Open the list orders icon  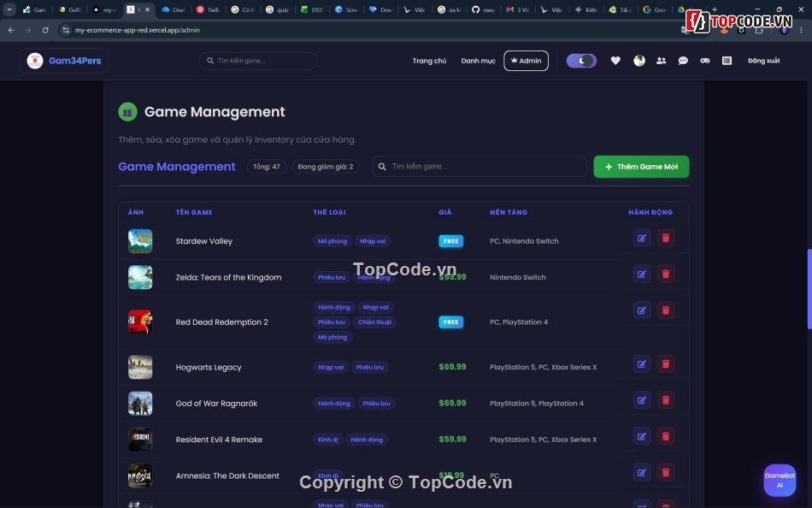(727, 61)
